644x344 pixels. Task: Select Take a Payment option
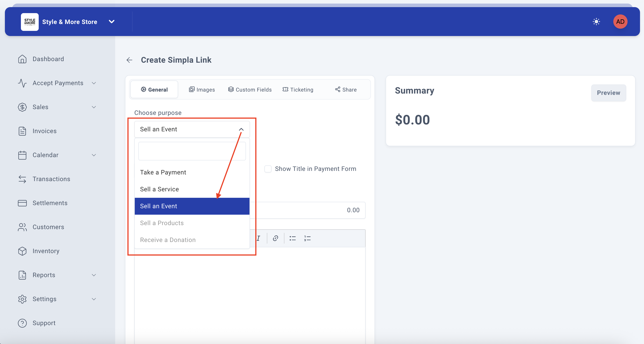(163, 172)
